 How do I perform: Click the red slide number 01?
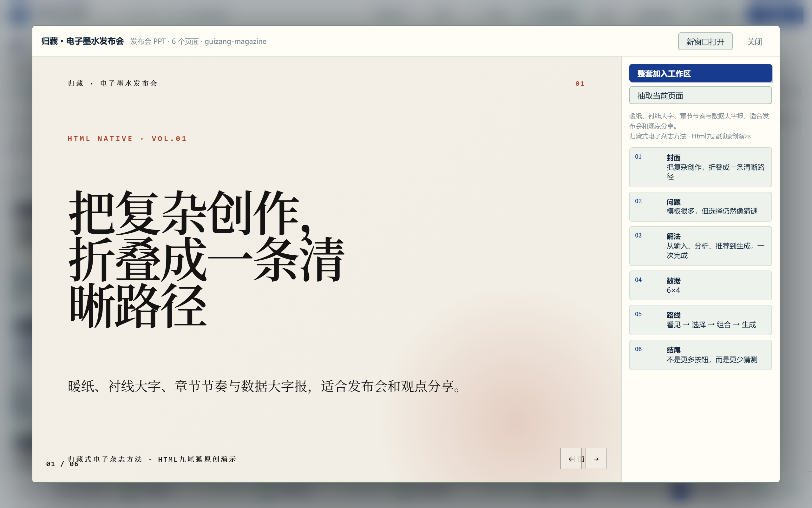tap(580, 84)
